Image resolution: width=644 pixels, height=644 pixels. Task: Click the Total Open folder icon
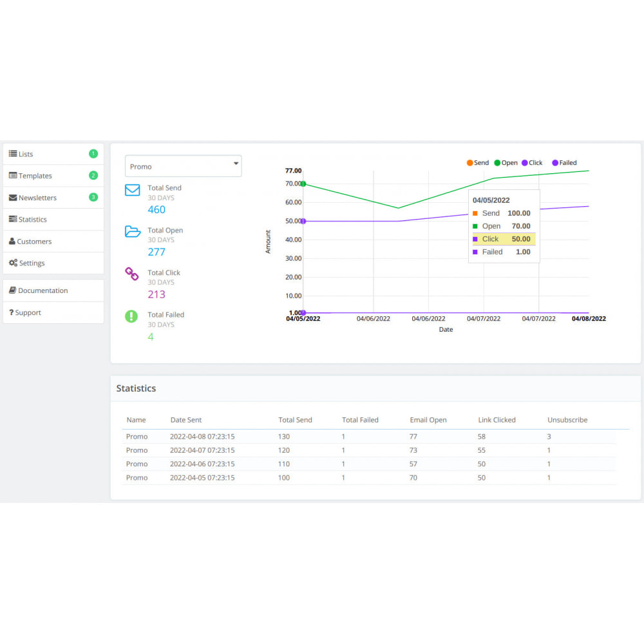click(133, 232)
